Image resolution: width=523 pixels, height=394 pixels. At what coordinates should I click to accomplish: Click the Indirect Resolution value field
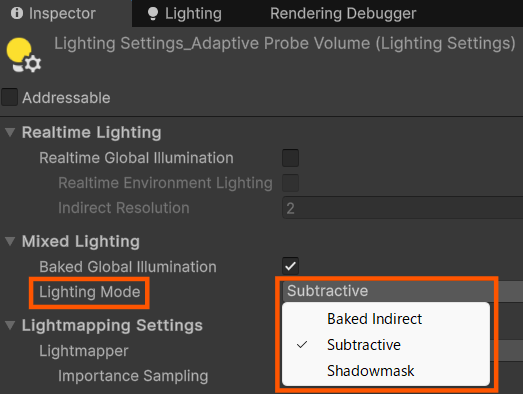coord(403,208)
